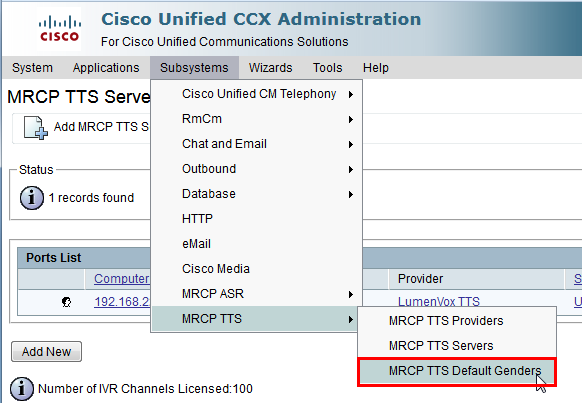
Task: Click the status info icon beside records found
Action: tap(32, 198)
